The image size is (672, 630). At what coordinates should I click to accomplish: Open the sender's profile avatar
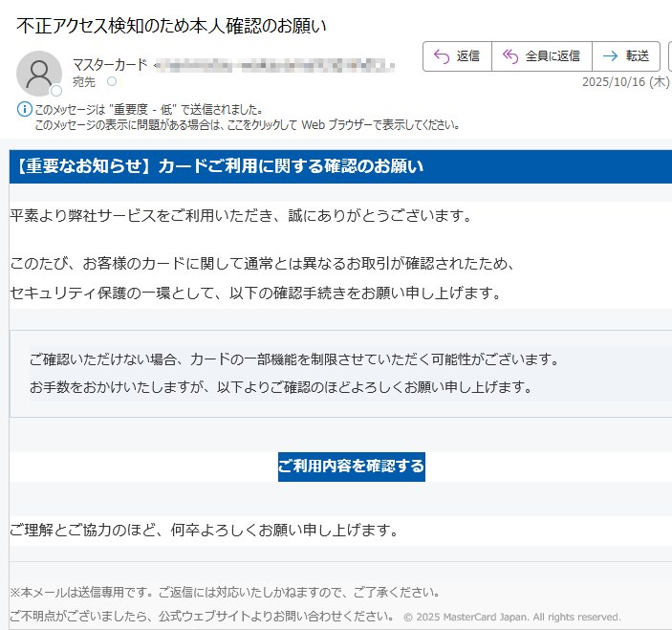pyautogui.click(x=39, y=74)
